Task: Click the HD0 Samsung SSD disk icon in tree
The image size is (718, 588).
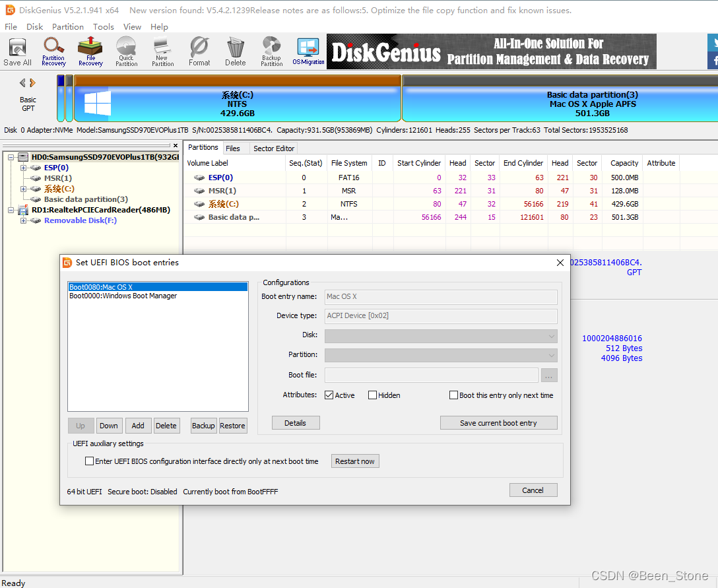Action: (x=23, y=157)
